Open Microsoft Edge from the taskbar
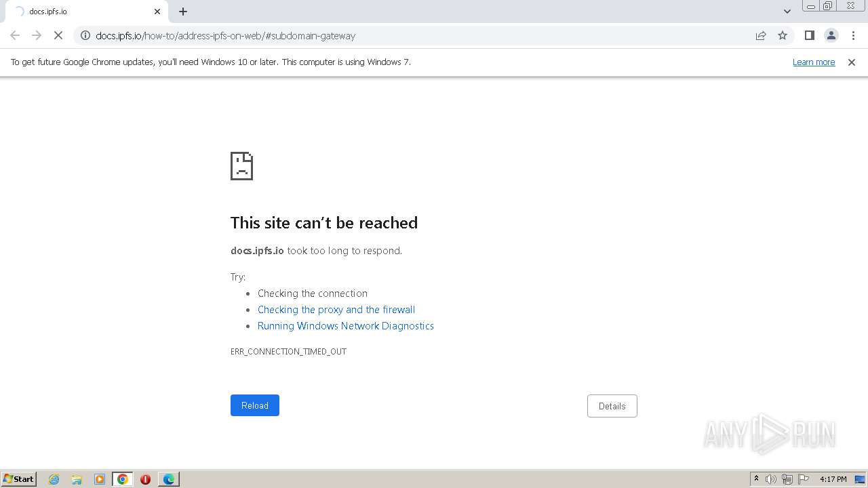Viewport: 868px width, 488px height. pos(168,479)
